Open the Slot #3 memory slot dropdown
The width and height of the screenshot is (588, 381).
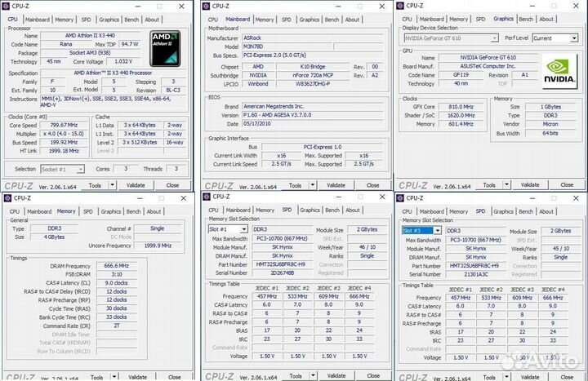(437, 231)
